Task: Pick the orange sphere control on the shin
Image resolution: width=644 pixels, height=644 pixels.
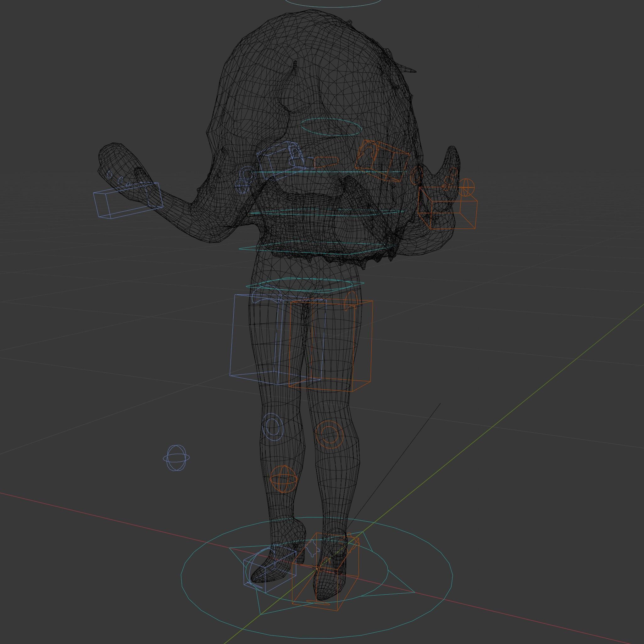Action: coord(283,479)
